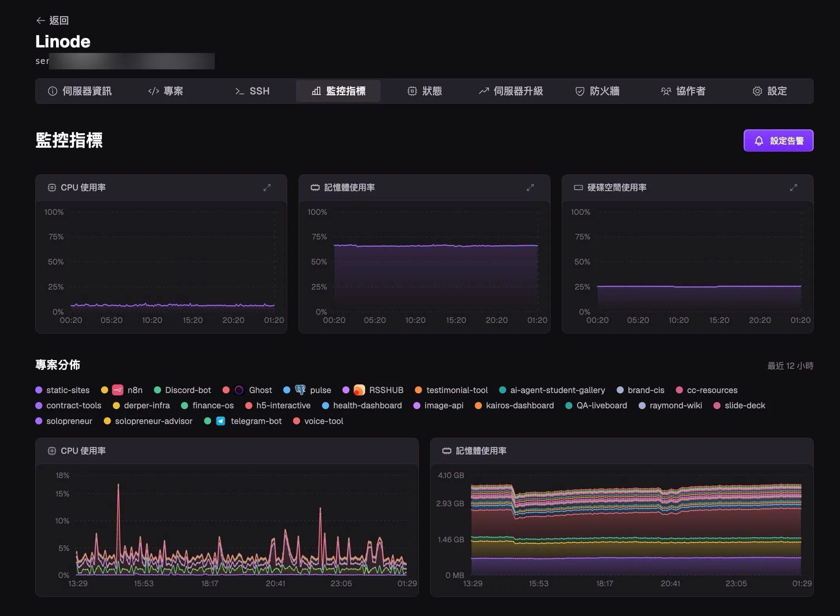Viewport: 840px width, 616px height.
Task: Click the trending arrow icon on 伺服器升級 tab
Action: tap(484, 91)
